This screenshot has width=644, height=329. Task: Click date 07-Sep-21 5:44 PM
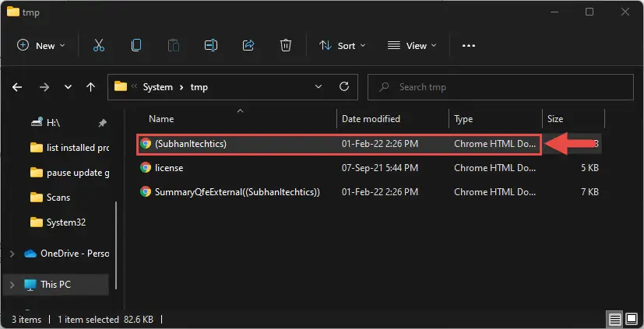pos(380,168)
